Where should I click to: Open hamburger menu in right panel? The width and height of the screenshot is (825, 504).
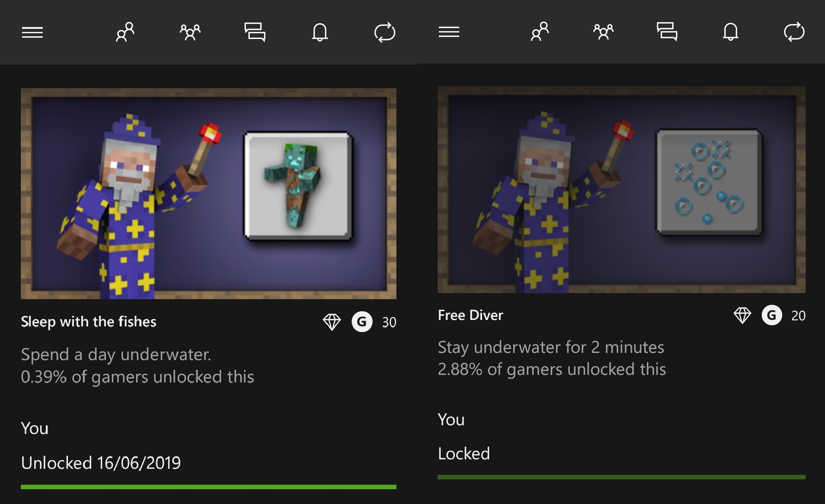point(449,32)
